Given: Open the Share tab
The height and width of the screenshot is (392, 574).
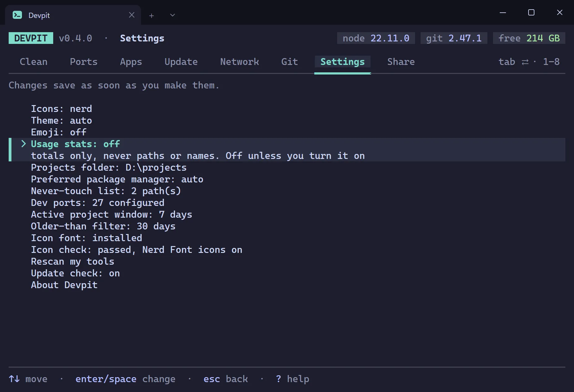Looking at the screenshot, I should 401,62.
